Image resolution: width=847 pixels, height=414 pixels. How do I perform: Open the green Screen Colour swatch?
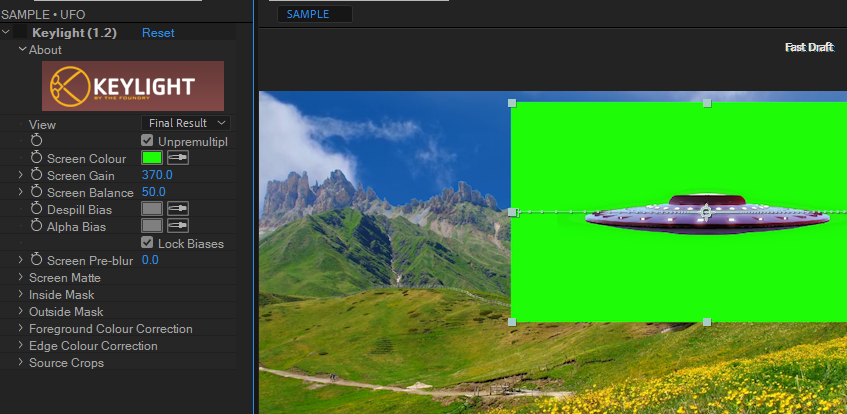pos(151,158)
